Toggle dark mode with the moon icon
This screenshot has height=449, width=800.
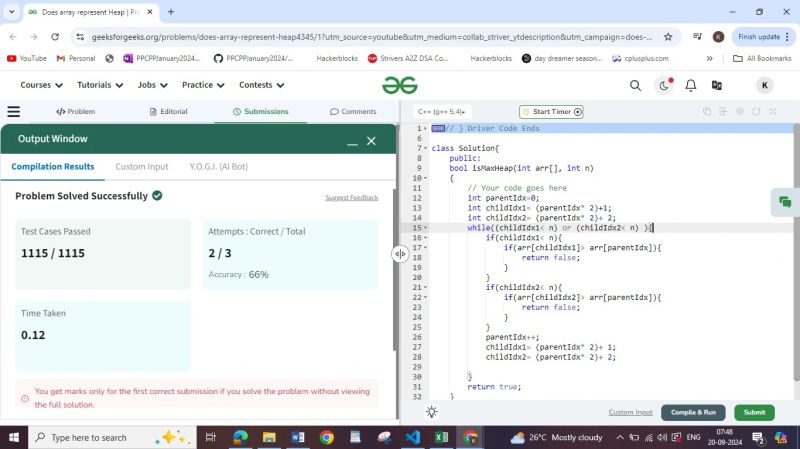point(664,86)
